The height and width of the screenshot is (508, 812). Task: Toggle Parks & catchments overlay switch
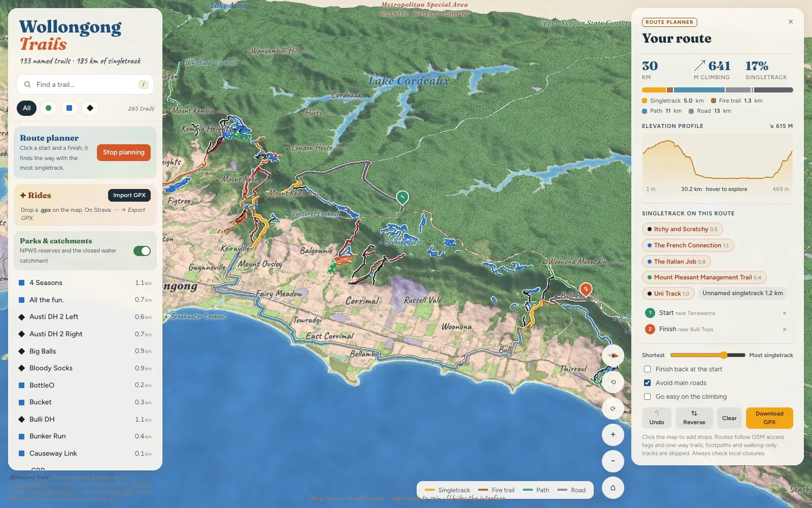[x=142, y=251]
